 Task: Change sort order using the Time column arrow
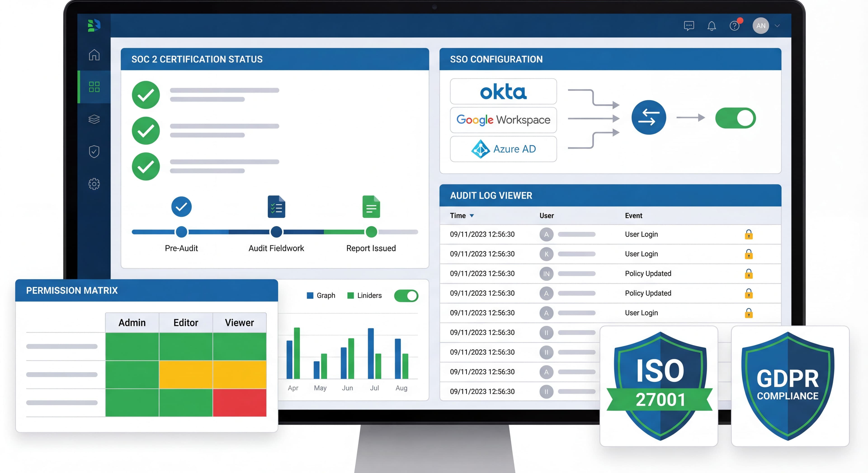click(x=471, y=216)
